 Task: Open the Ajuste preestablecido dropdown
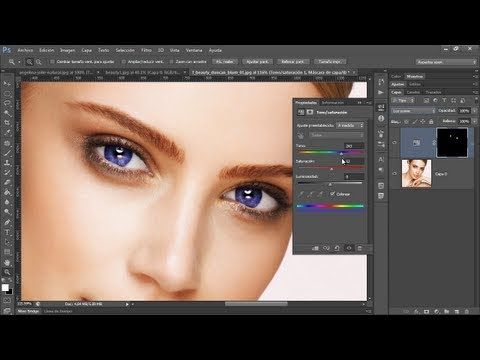tap(350, 125)
